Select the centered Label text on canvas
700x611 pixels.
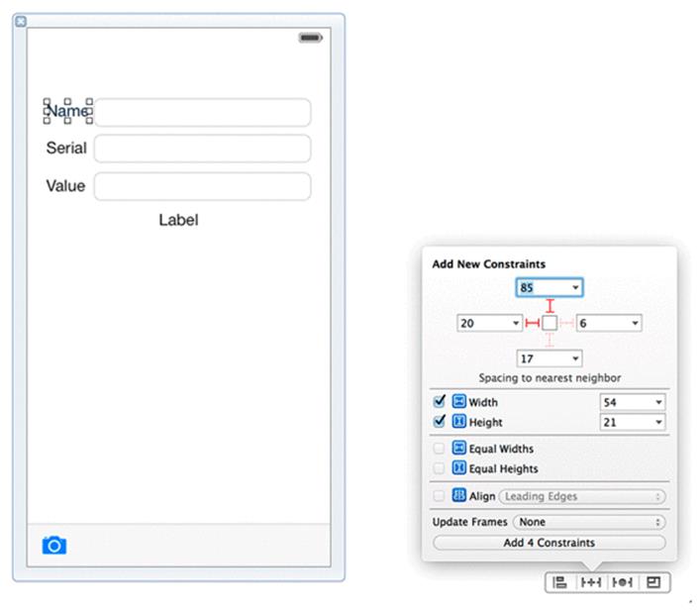[x=178, y=220]
